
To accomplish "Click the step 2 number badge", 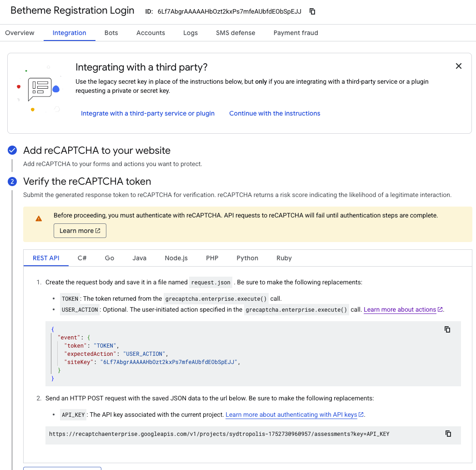I will click(x=12, y=182).
